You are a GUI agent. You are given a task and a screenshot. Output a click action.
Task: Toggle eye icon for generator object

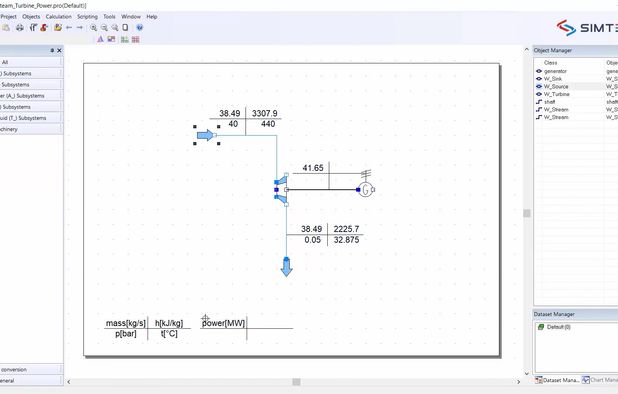539,71
